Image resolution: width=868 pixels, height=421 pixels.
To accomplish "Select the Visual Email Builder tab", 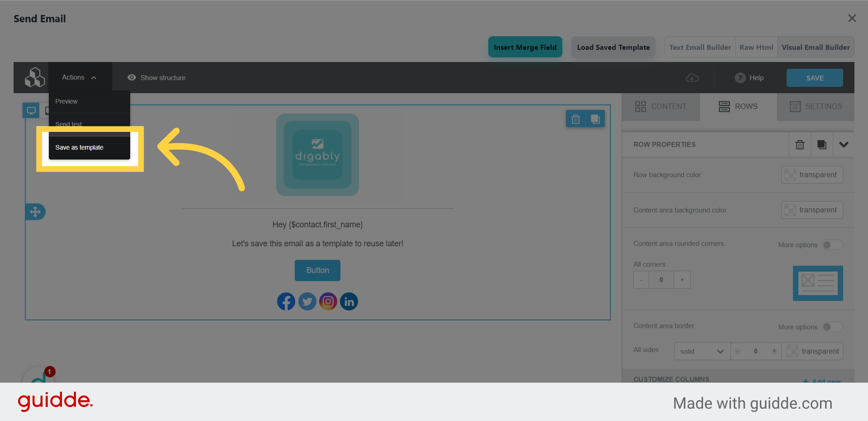I will pyautogui.click(x=816, y=47).
